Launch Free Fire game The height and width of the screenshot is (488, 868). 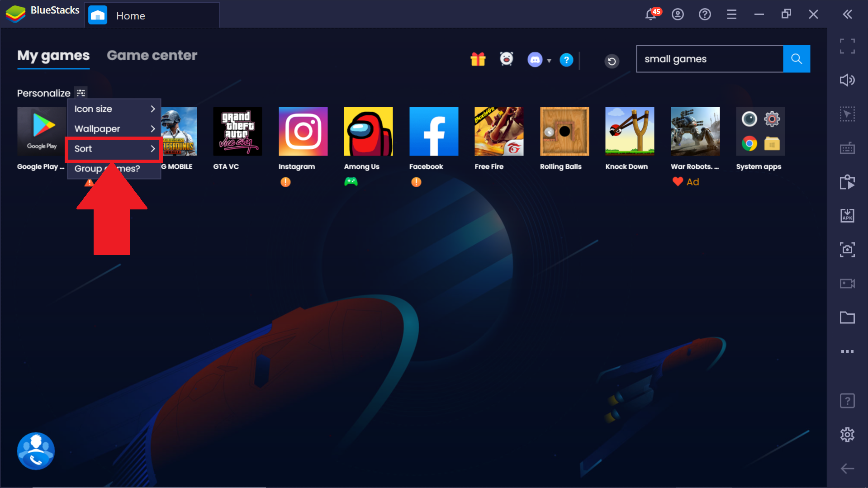(499, 132)
